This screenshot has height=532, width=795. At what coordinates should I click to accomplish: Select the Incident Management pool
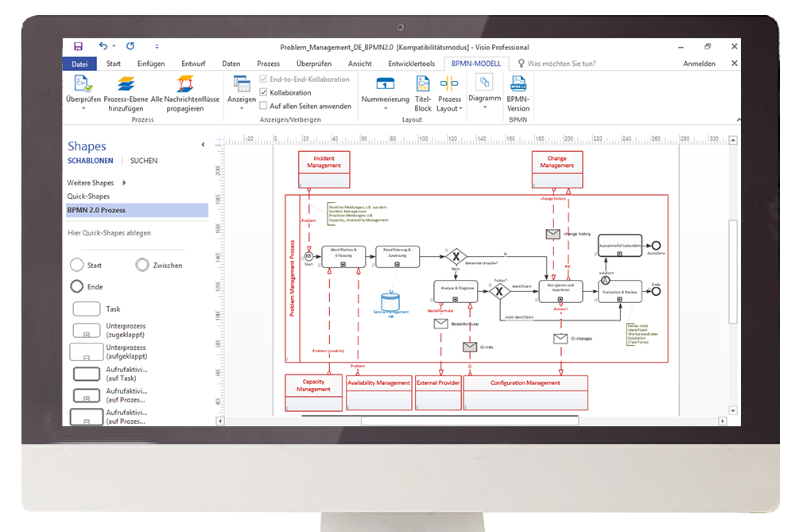(324, 169)
